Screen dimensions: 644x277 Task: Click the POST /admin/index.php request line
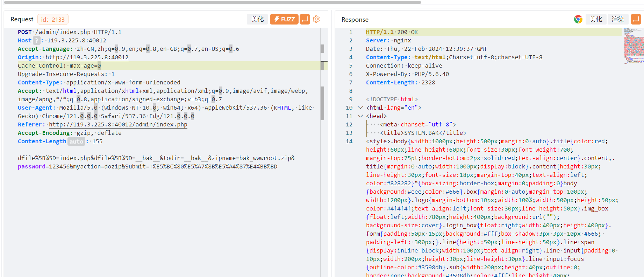[70, 32]
